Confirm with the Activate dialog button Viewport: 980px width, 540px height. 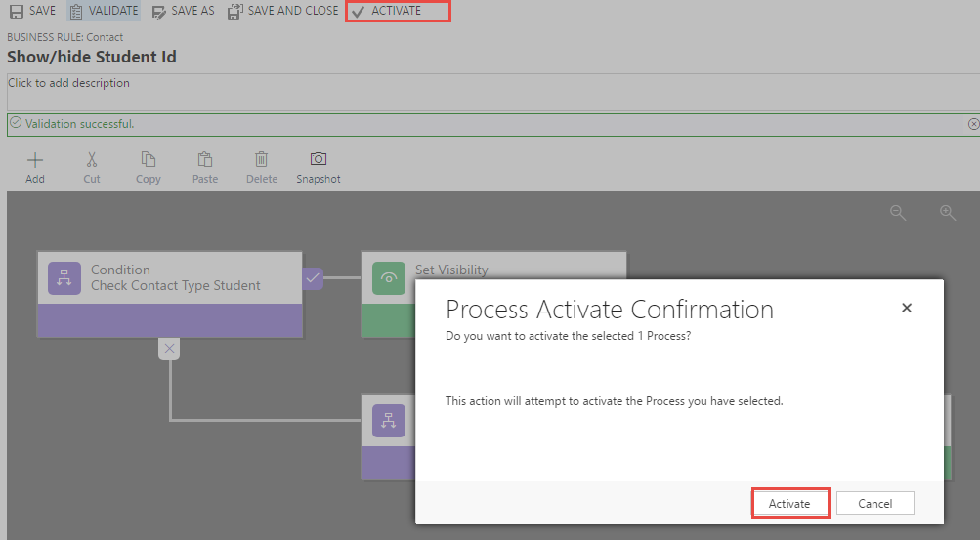pyautogui.click(x=789, y=503)
